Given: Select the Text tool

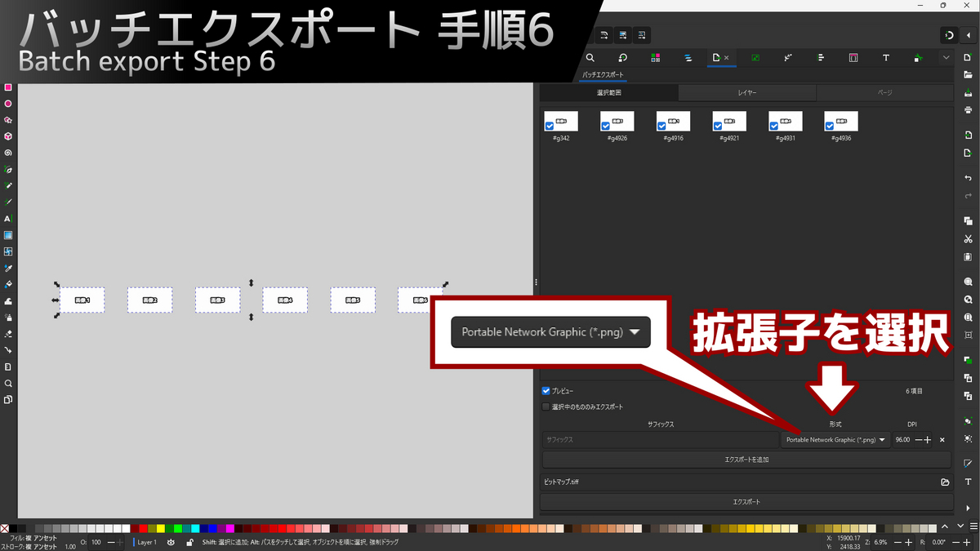Looking at the screenshot, I should point(7,218).
